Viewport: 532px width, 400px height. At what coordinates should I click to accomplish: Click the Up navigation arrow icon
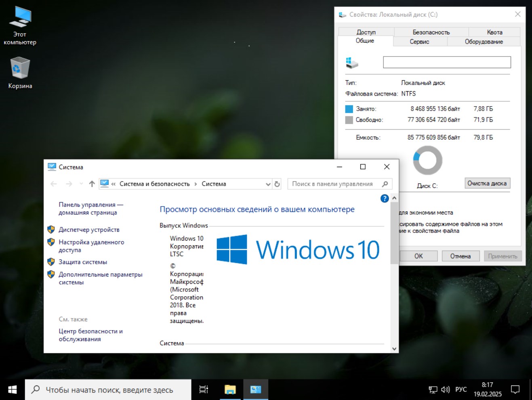91,184
